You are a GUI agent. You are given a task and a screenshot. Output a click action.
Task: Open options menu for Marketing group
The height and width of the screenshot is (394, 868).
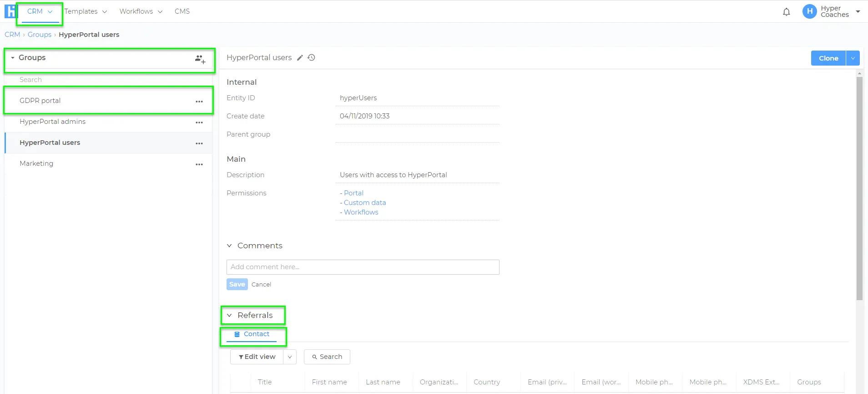[x=199, y=164]
